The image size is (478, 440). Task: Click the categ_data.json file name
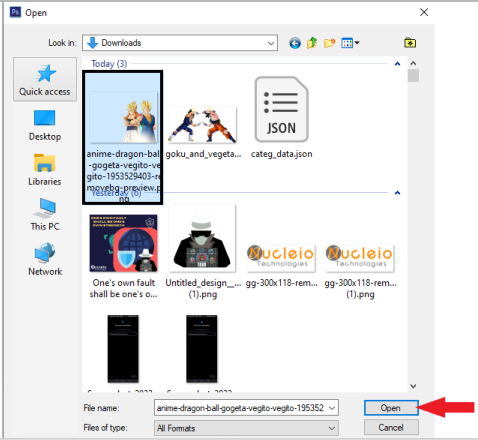(282, 154)
